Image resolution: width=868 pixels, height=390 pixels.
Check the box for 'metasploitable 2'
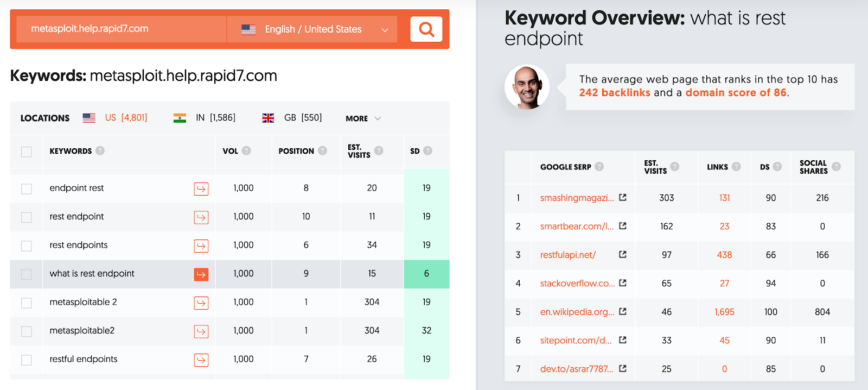click(27, 303)
